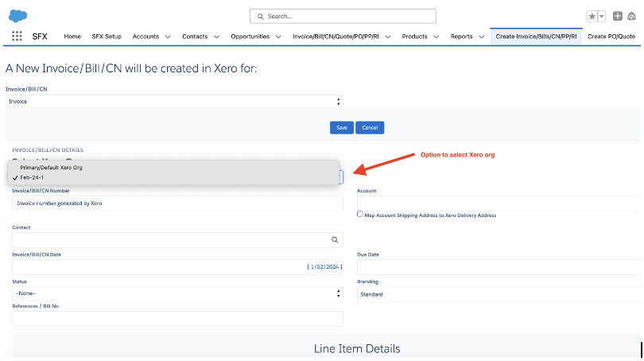Click the Branding field showing Standard
Screen dimensions: 644x361
click(499, 294)
